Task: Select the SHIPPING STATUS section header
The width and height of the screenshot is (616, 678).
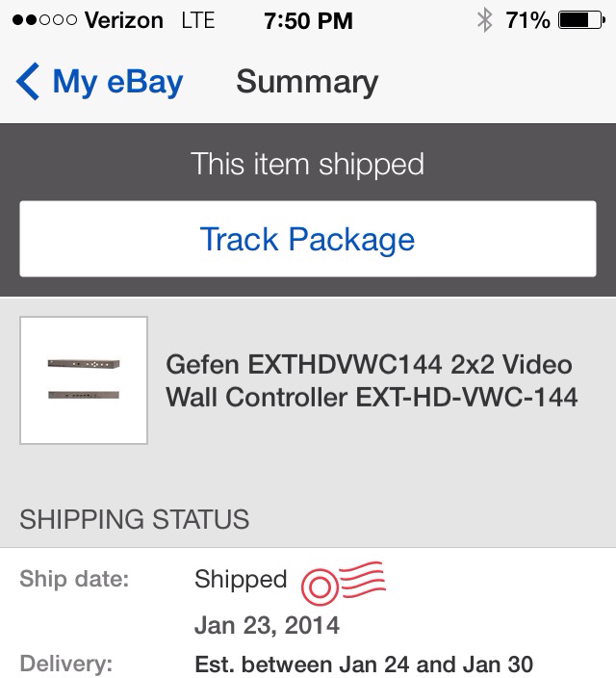Action: pyautogui.click(x=135, y=519)
